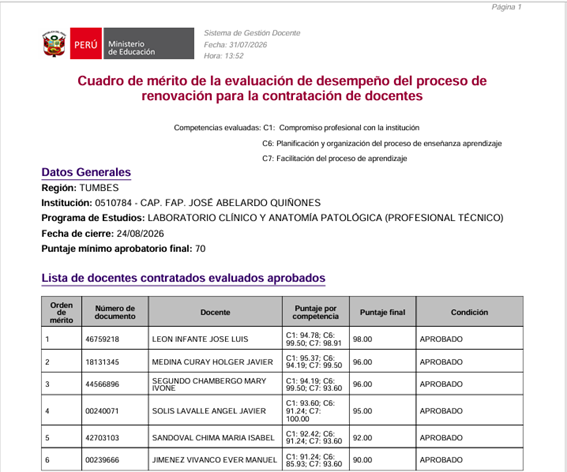The height and width of the screenshot is (472, 567).
Task: Click the red PERÚ logo block
Action: (x=86, y=43)
